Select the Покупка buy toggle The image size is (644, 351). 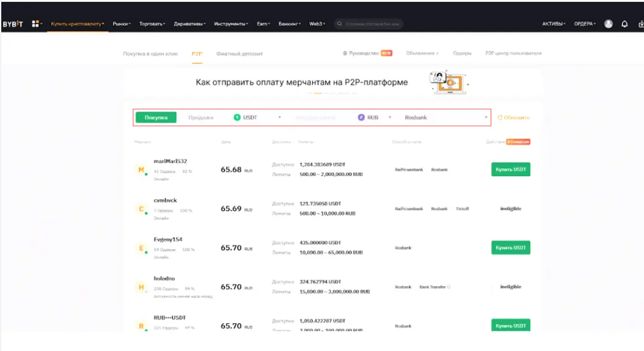[x=156, y=118]
